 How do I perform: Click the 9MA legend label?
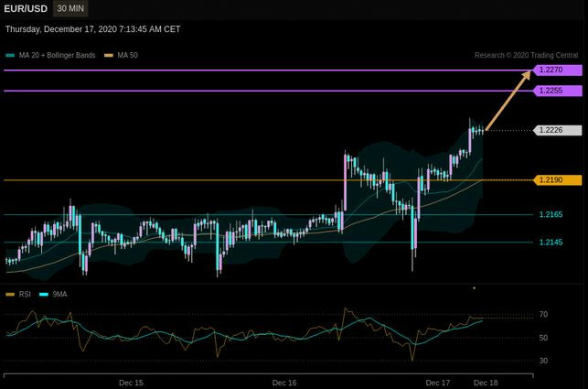pyautogui.click(x=60, y=295)
